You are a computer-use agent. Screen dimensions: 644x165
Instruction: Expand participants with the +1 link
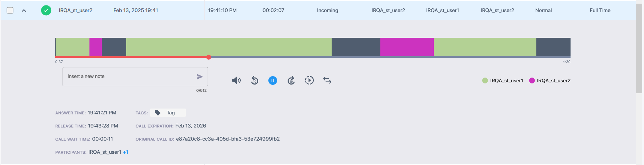tap(125, 152)
